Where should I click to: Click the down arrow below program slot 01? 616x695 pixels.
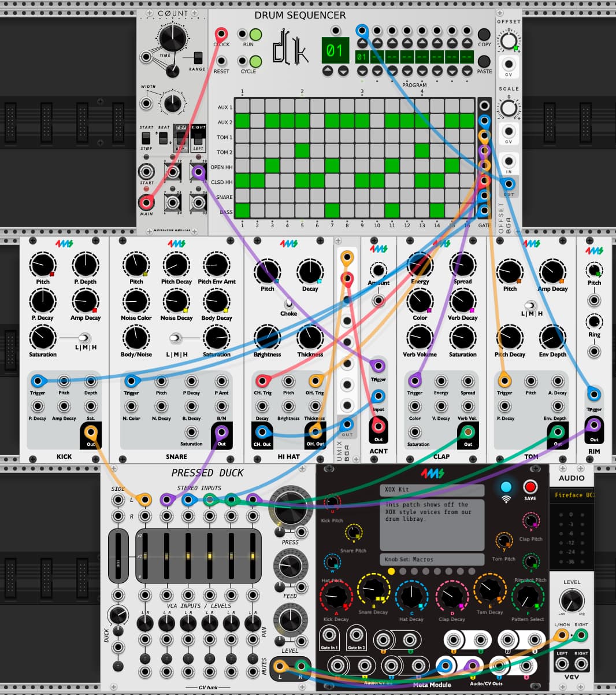(x=362, y=71)
